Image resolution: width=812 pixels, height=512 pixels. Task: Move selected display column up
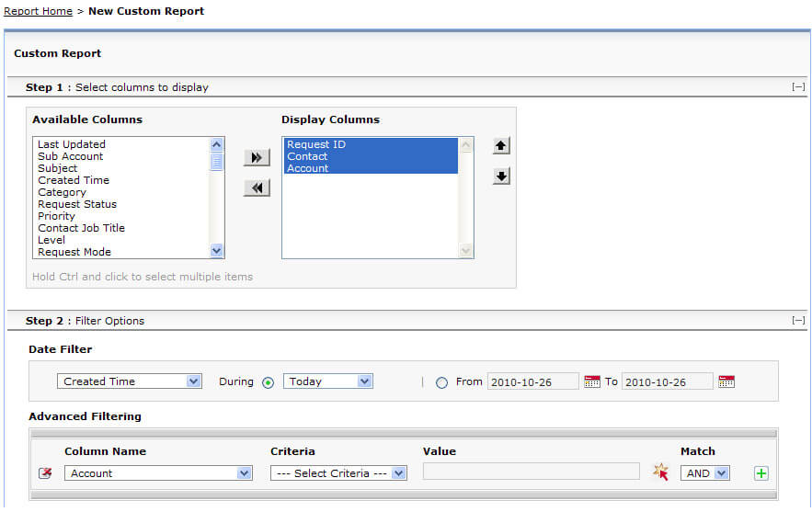pyautogui.click(x=501, y=146)
